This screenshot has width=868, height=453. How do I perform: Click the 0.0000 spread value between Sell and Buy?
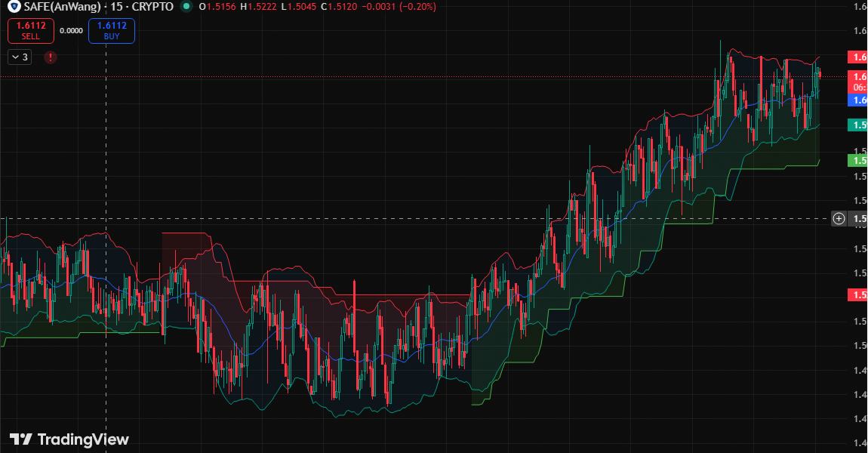tap(71, 31)
